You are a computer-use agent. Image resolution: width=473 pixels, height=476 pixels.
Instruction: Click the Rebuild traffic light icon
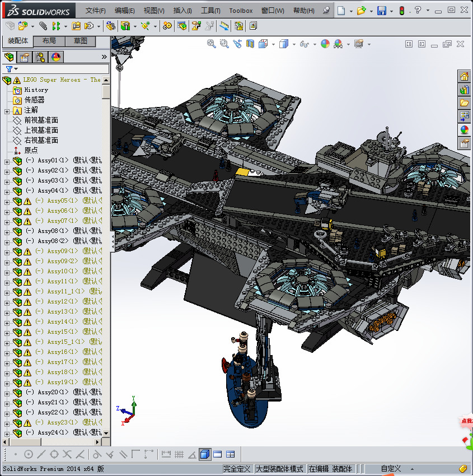pos(402,11)
